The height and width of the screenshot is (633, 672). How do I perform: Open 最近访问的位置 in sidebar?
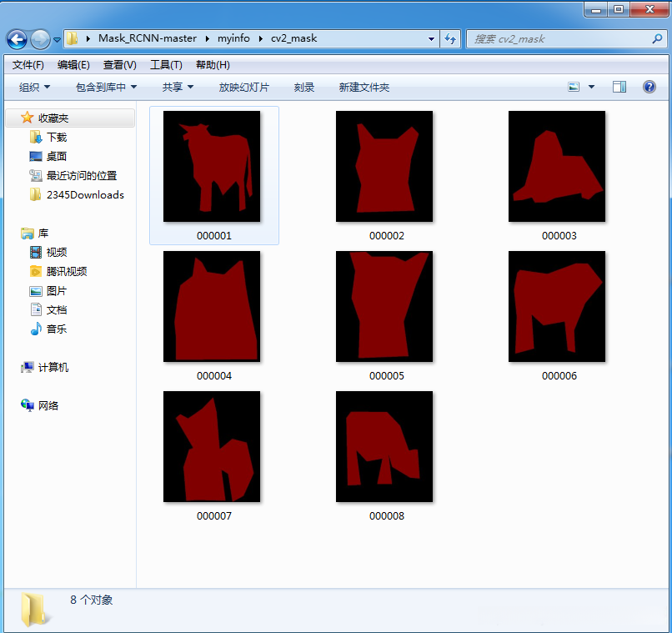(82, 176)
